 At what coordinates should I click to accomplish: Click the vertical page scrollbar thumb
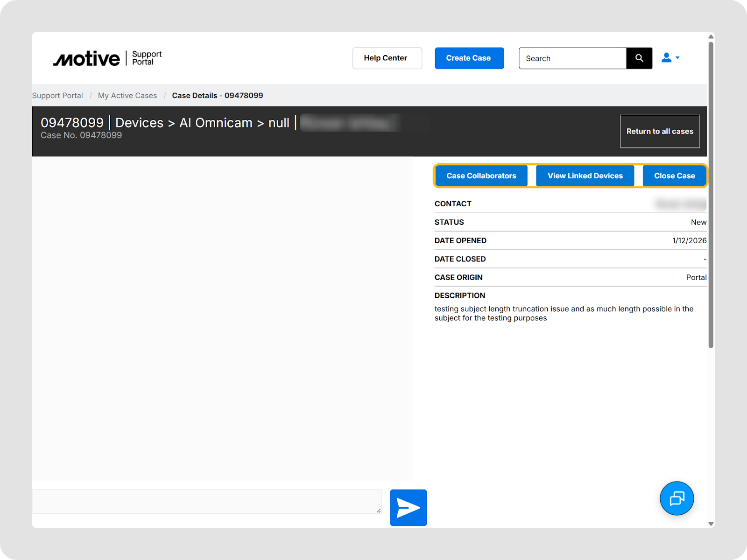tap(711, 196)
